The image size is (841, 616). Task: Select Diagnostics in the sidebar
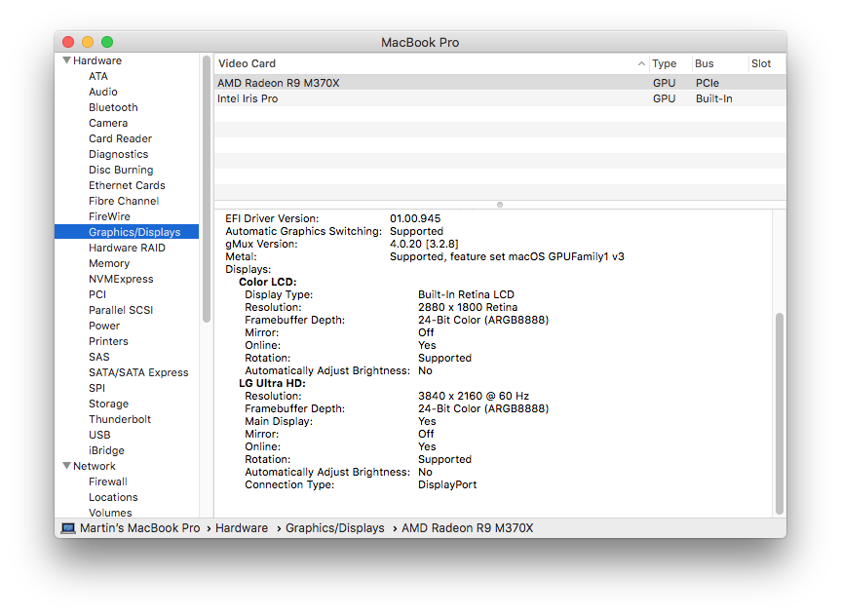tap(118, 154)
